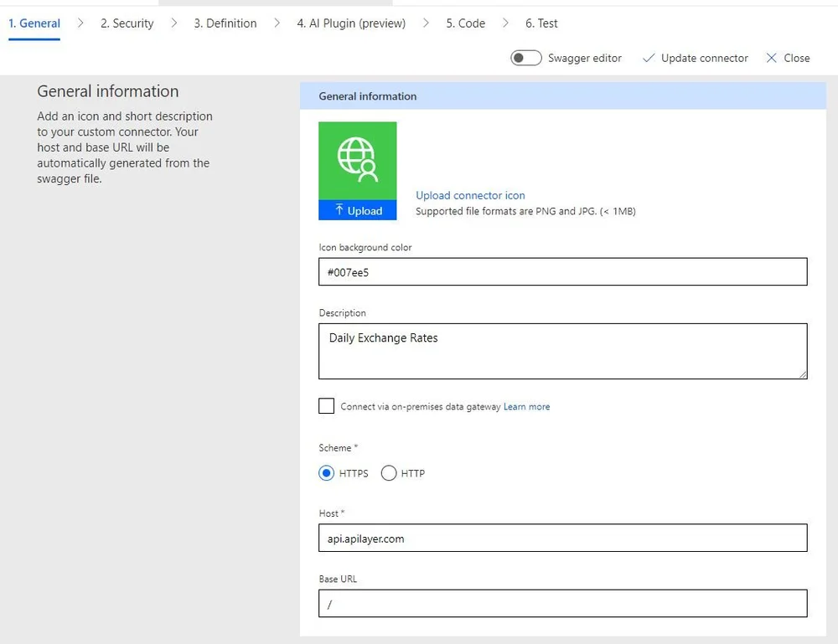The width and height of the screenshot is (838, 644).
Task: Click the Upload button with arrow icon
Action: pos(357,210)
